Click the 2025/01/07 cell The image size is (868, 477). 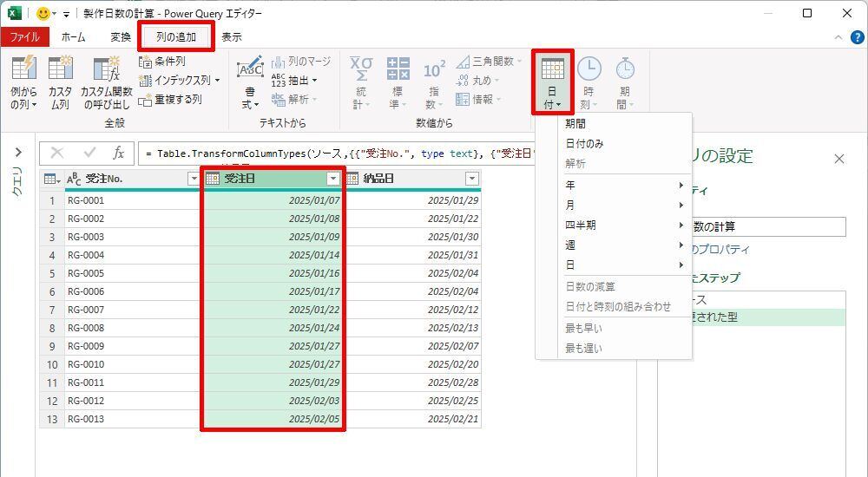(273, 200)
